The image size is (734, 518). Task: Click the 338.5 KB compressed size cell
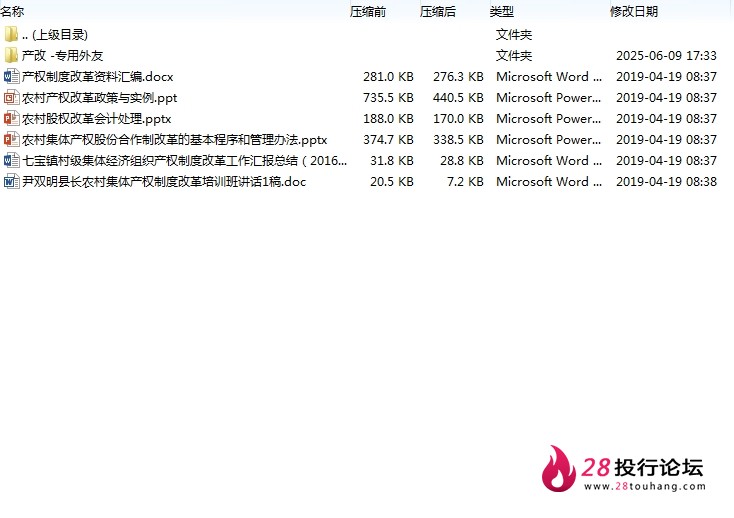[x=458, y=140]
